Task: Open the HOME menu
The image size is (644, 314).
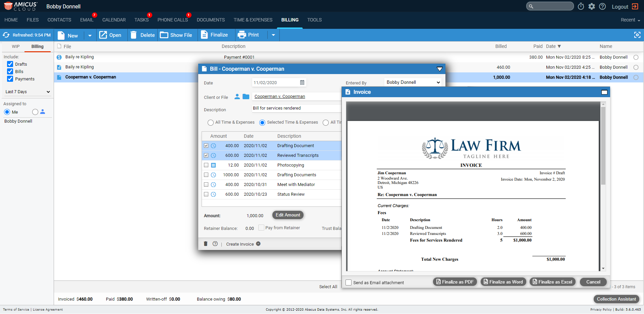Action: coord(11,20)
